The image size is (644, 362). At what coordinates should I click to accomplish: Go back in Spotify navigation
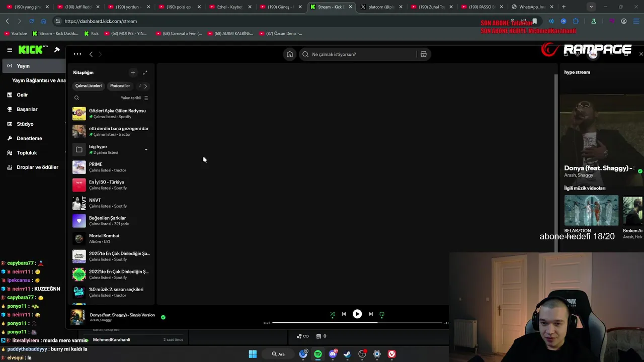[x=91, y=54]
